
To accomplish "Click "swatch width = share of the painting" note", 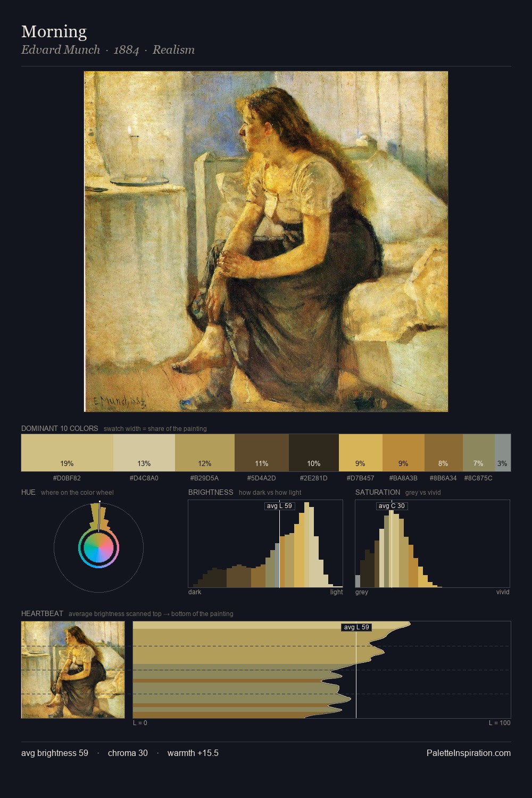I will [155, 429].
